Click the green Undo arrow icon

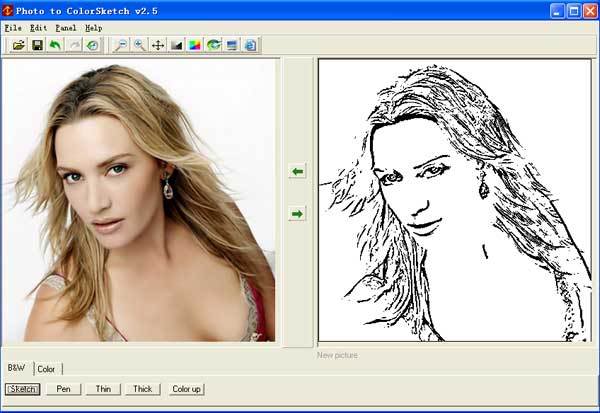(x=55, y=45)
